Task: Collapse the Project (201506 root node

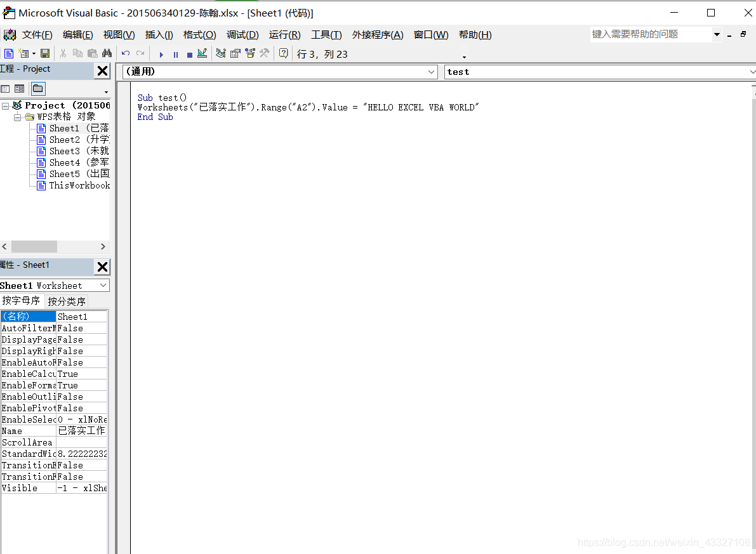Action: pyautogui.click(x=5, y=105)
